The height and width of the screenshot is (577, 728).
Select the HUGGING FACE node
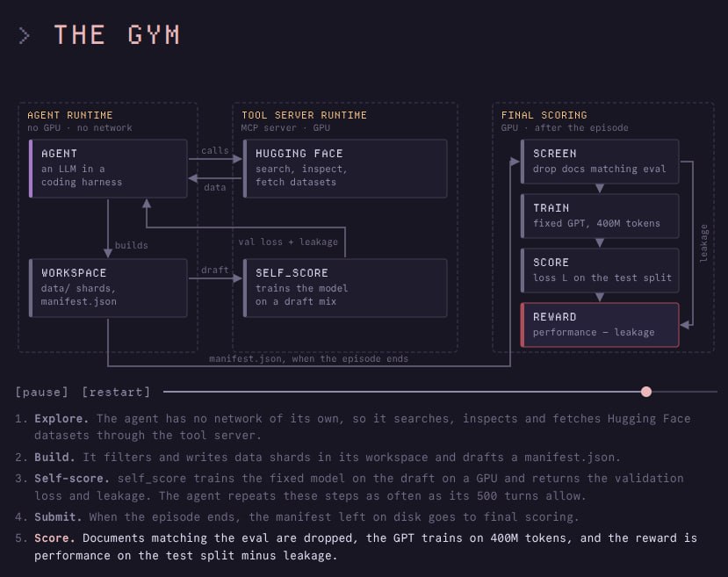[x=345, y=169]
